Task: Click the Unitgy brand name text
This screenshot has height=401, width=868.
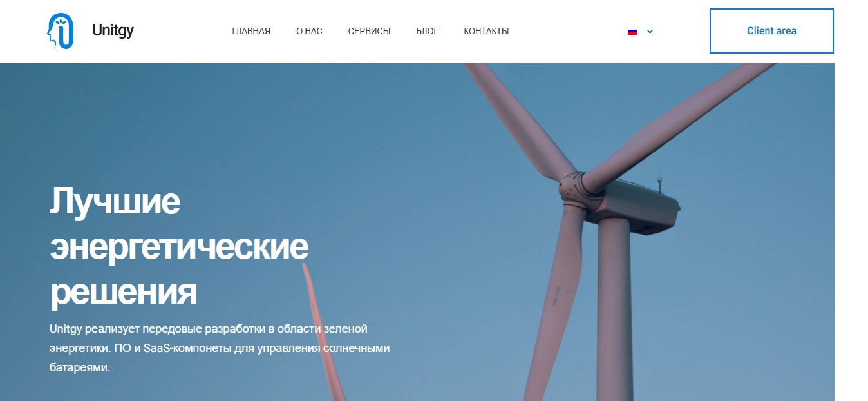Action: [x=113, y=30]
